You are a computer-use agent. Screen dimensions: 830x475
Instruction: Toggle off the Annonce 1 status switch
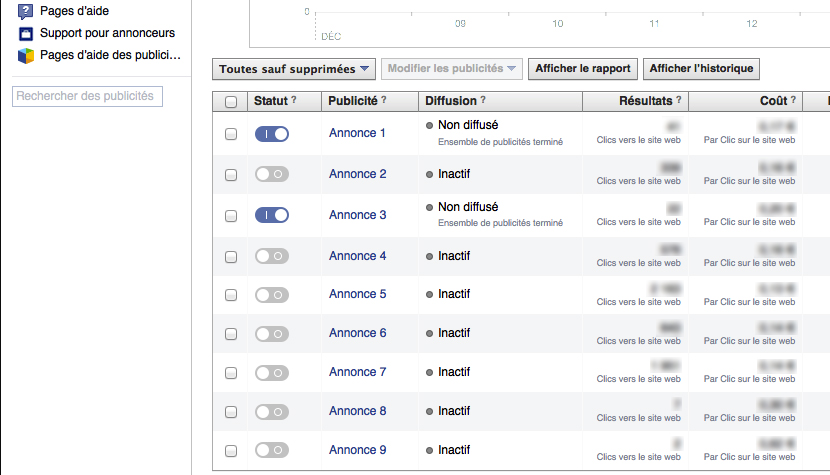pyautogui.click(x=272, y=134)
